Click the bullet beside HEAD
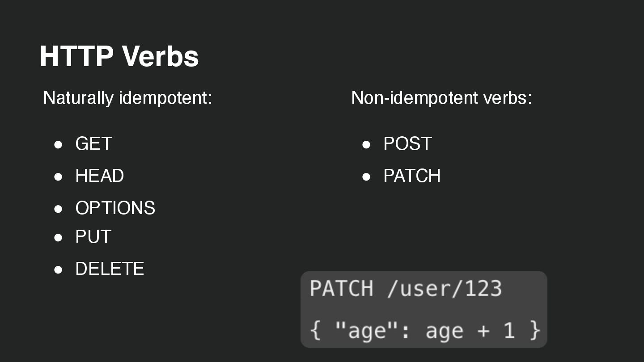The width and height of the screenshot is (644, 362). point(58,177)
